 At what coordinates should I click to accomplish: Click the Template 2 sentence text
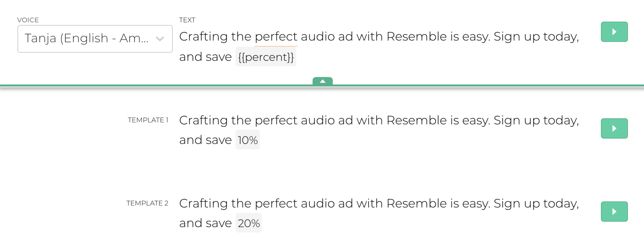coord(379,213)
